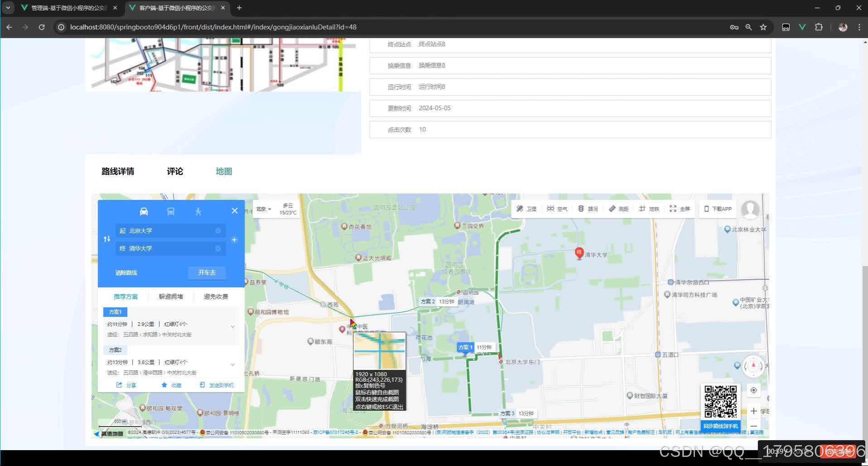Open the user avatar login icon
The height and width of the screenshot is (466, 868).
click(x=750, y=209)
